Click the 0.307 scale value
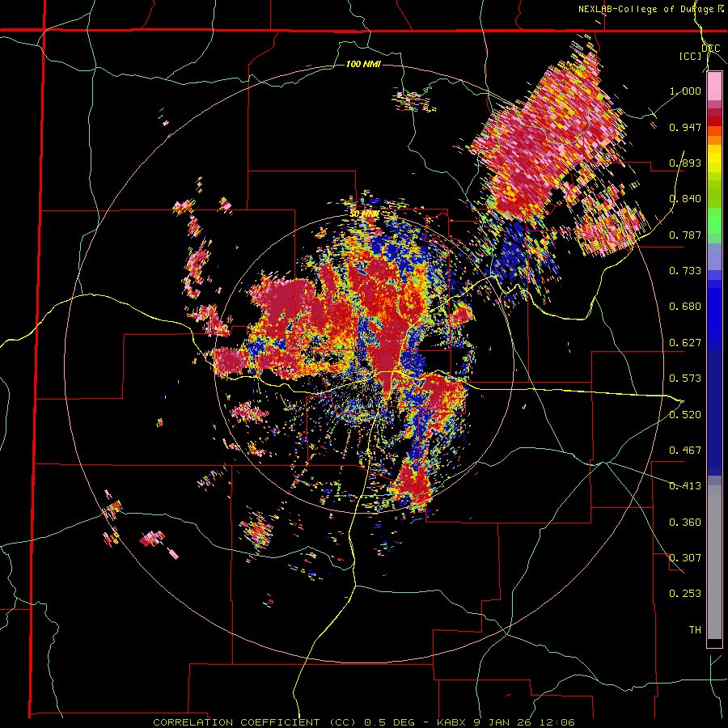 click(x=685, y=558)
